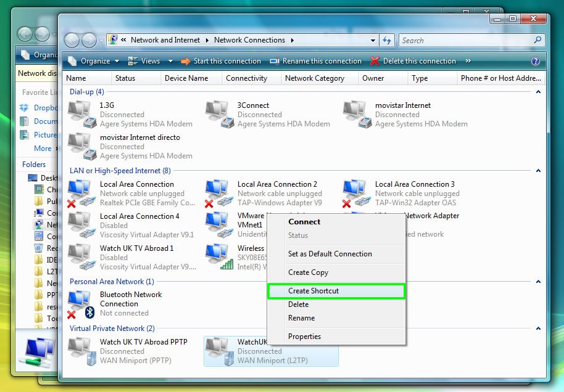Choose Connect in the context menu

pos(337,222)
